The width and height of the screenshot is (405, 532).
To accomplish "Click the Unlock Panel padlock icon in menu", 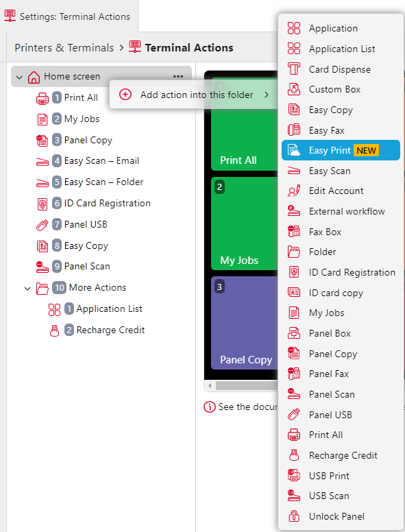I will click(x=294, y=516).
